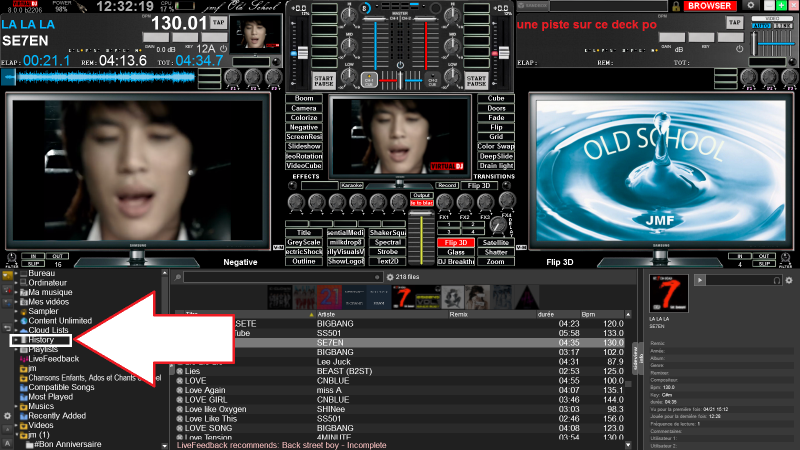Click the red 7 album cover thumbnail
Viewport: 800px width, 450px height.
[x=403, y=297]
